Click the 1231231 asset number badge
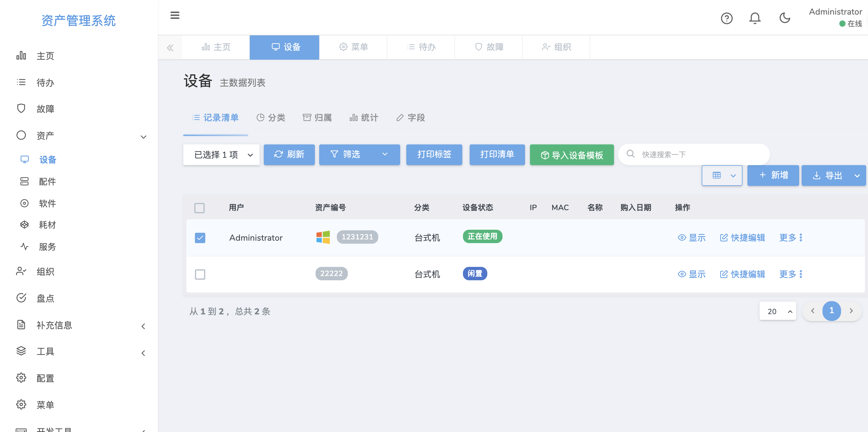868x432 pixels. [357, 237]
